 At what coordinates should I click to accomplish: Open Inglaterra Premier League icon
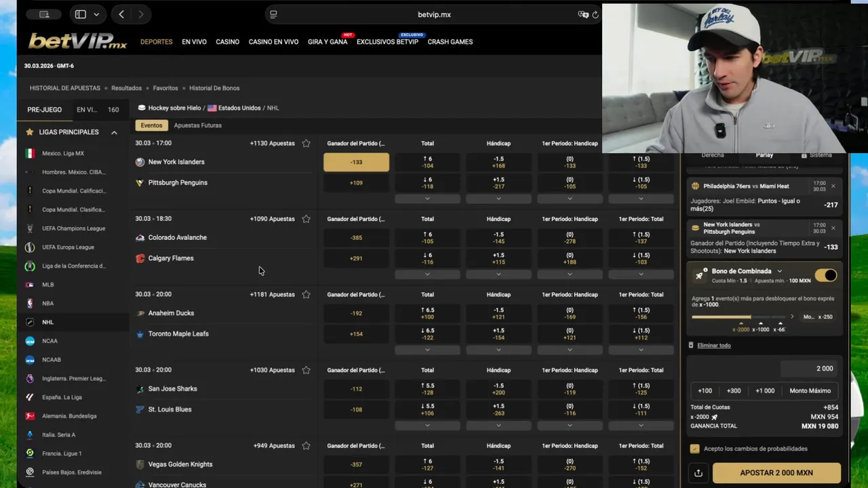click(30, 379)
